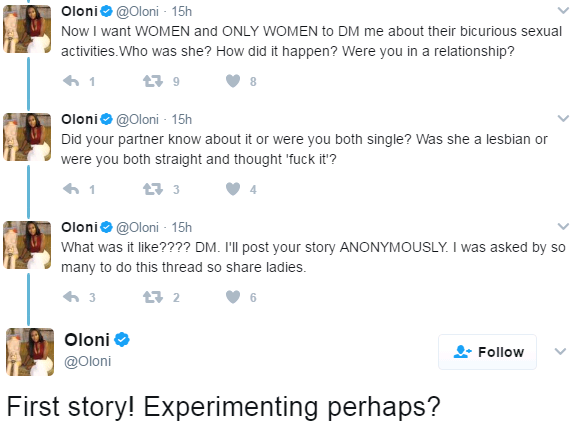573x430 pixels.
Task: Open chevron menu on 'What was it like' tweet
Action: point(563,227)
